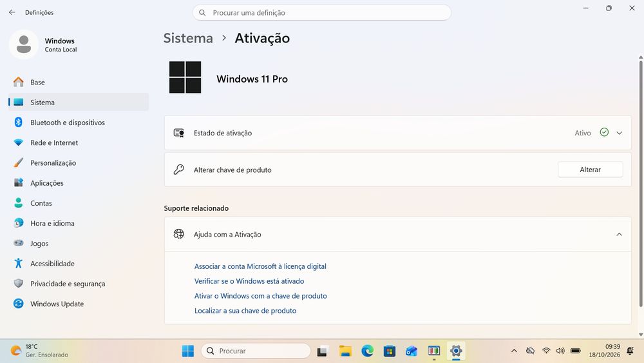Screen dimensions: 644x363
Task: Go back using the arrow icon
Action: 12,12
